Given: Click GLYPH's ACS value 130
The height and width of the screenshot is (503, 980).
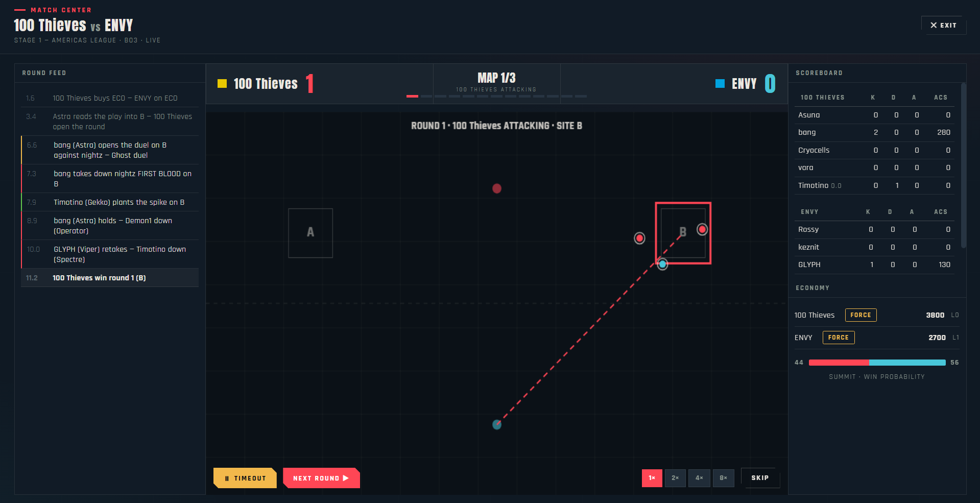Looking at the screenshot, I should (944, 265).
